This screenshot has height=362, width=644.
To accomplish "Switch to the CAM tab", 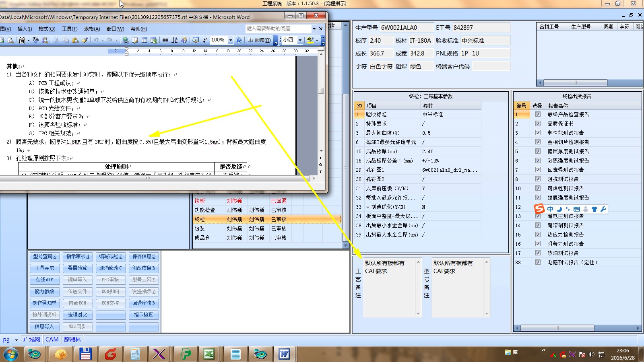I will [x=52, y=339].
